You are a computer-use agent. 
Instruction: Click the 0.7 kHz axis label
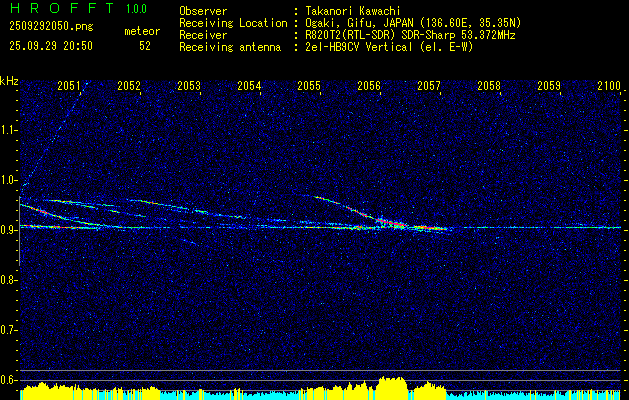pyautogui.click(x=9, y=330)
